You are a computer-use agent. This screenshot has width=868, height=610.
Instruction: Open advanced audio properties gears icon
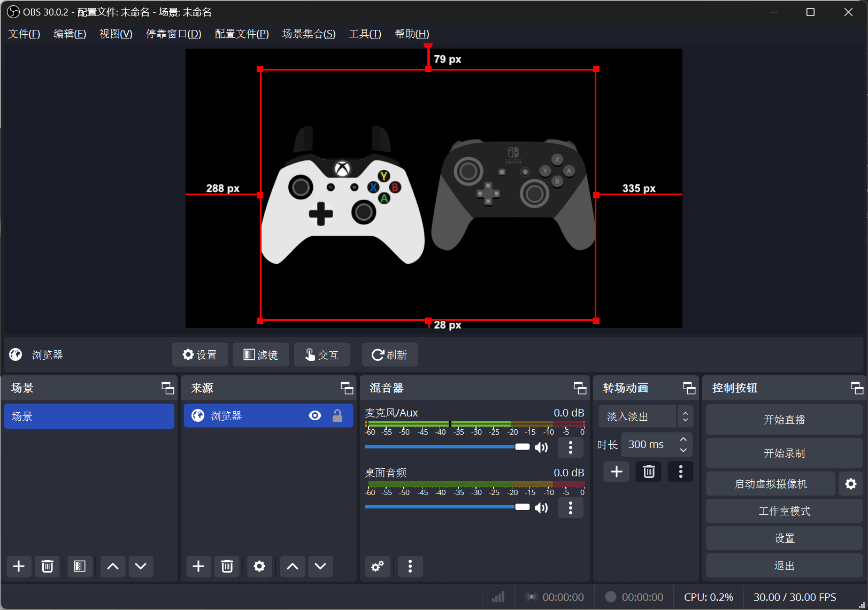[x=378, y=566]
